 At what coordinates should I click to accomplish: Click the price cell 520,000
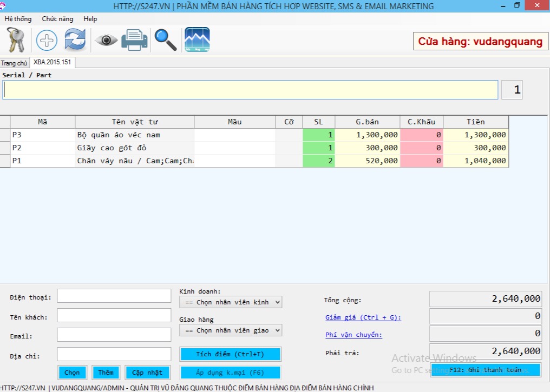(367, 161)
